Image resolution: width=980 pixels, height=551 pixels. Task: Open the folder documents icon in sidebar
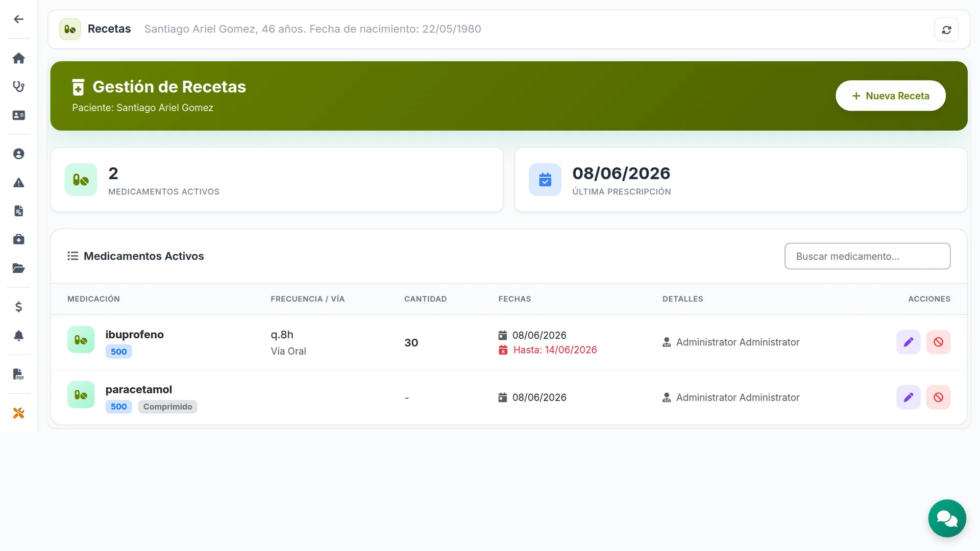tap(18, 268)
